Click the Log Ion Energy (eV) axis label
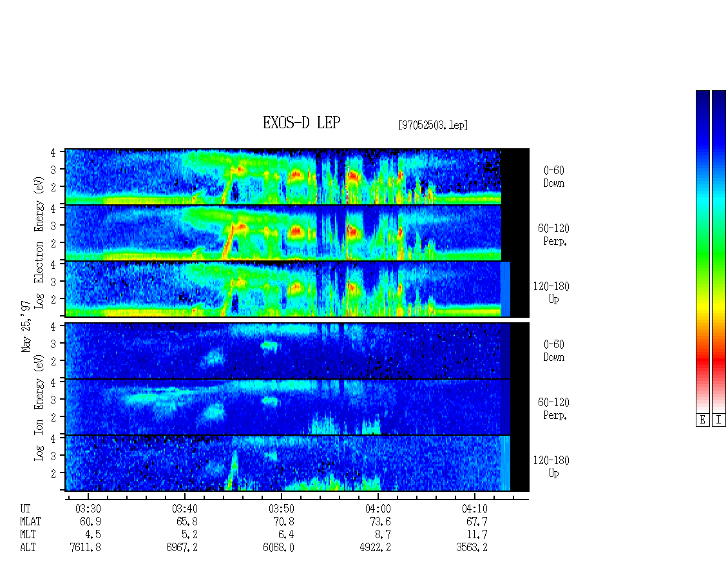 click(x=39, y=407)
